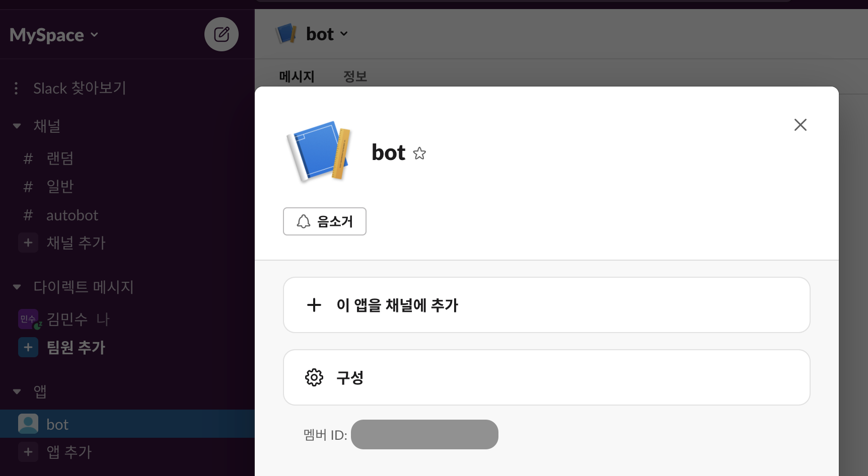868x476 pixels.
Task: Open the 구성 settings row
Action: click(547, 377)
